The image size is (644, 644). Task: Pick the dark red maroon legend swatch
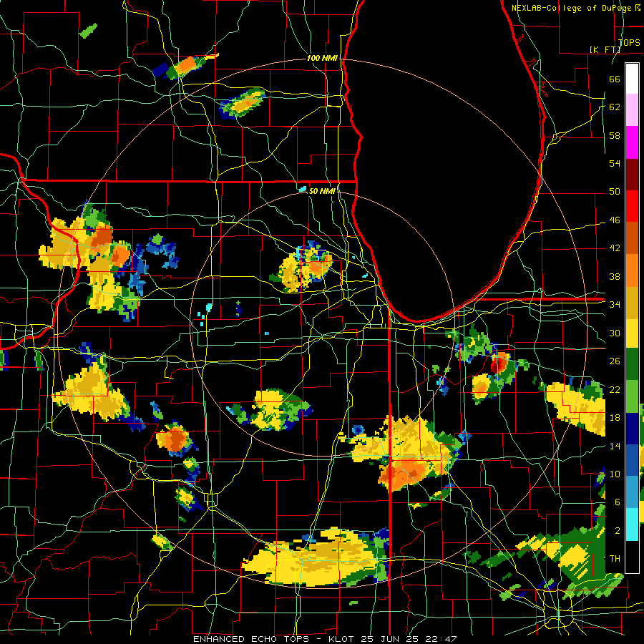[632, 174]
